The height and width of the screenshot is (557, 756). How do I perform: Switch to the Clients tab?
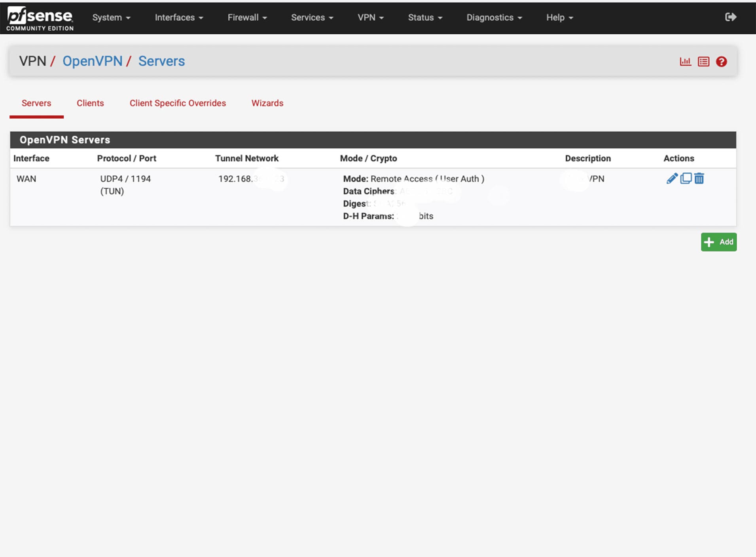[x=90, y=103]
